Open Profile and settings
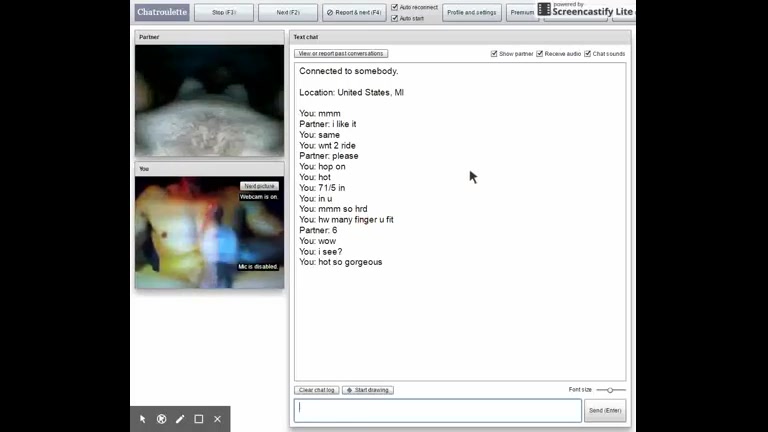The image size is (768, 432). click(472, 12)
